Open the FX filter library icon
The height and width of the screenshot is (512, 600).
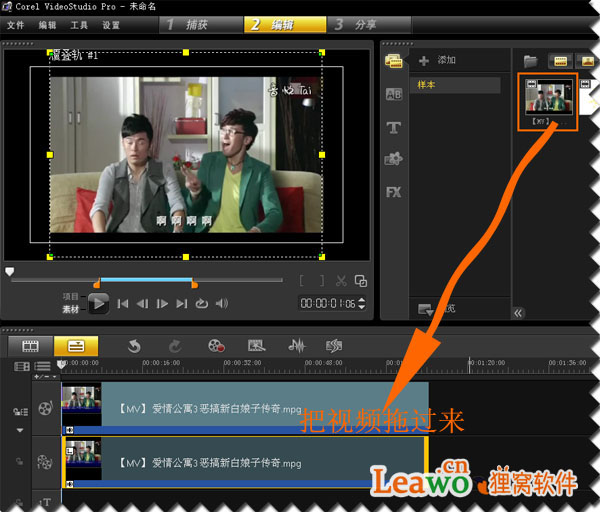pyautogui.click(x=394, y=192)
